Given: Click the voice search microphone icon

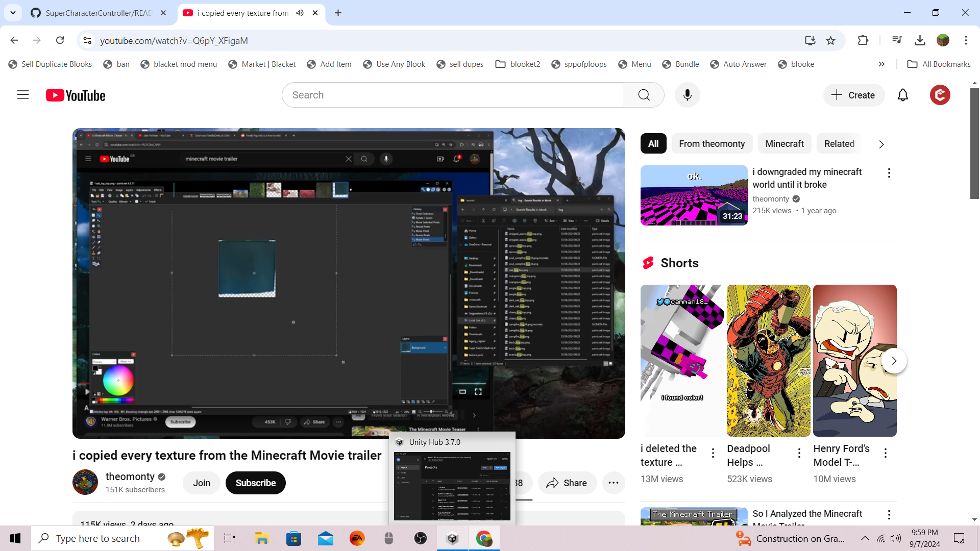Looking at the screenshot, I should (687, 95).
